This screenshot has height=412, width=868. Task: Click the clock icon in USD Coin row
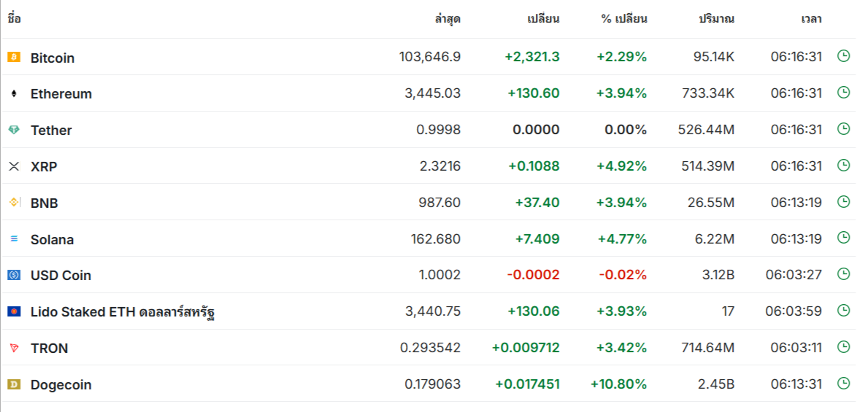[843, 274]
